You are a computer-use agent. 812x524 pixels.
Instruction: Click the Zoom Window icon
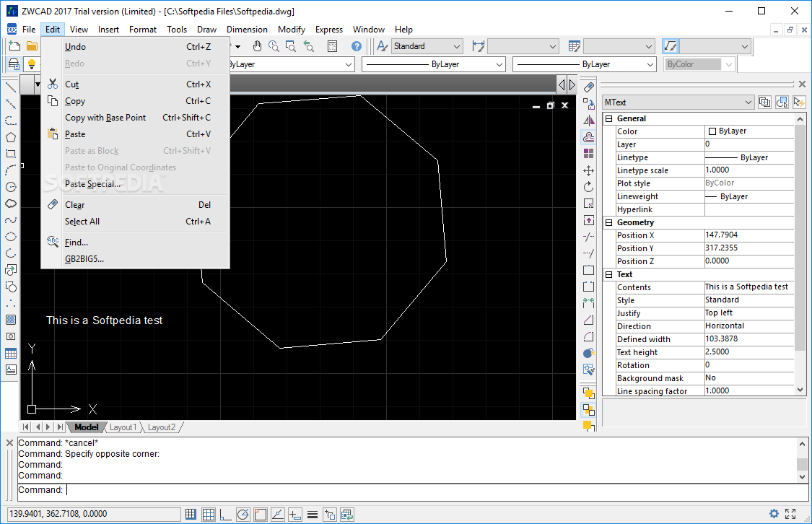click(291, 46)
